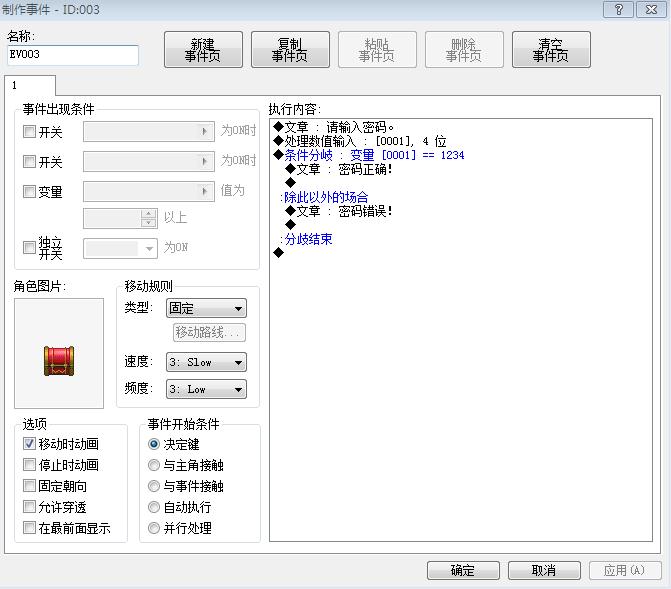
Task: Select event page tab 1
Action: coord(30,85)
